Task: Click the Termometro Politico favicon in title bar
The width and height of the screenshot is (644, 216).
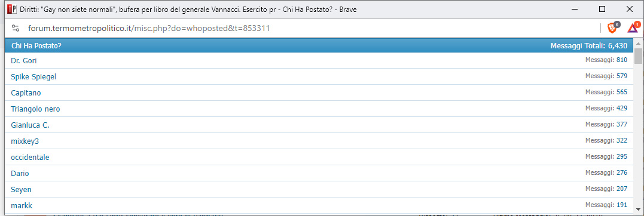Action: pos(11,9)
